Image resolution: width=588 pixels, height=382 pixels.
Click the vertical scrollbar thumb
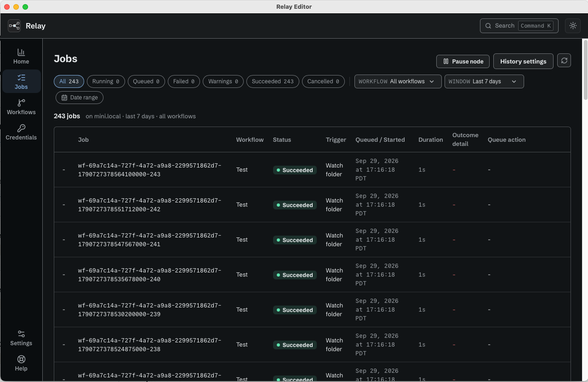point(585,69)
